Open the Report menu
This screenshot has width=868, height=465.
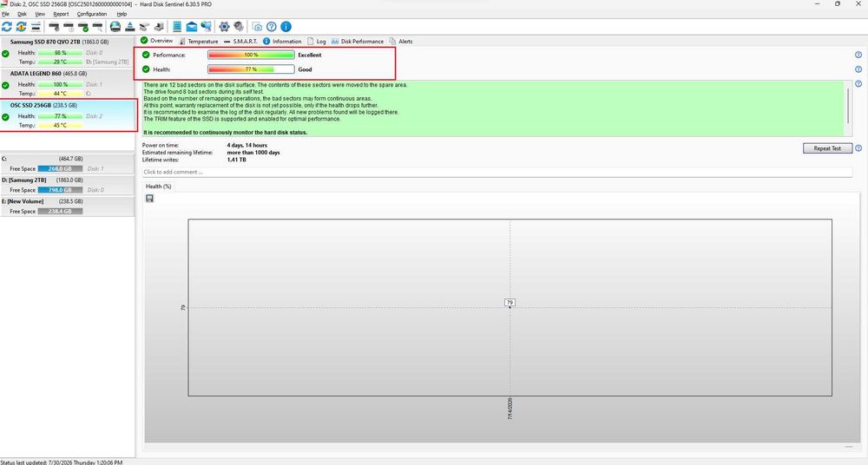tap(61, 14)
